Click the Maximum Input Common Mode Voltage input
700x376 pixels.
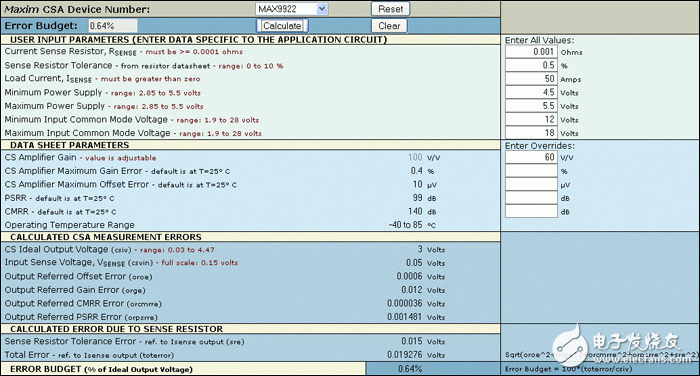click(x=531, y=133)
